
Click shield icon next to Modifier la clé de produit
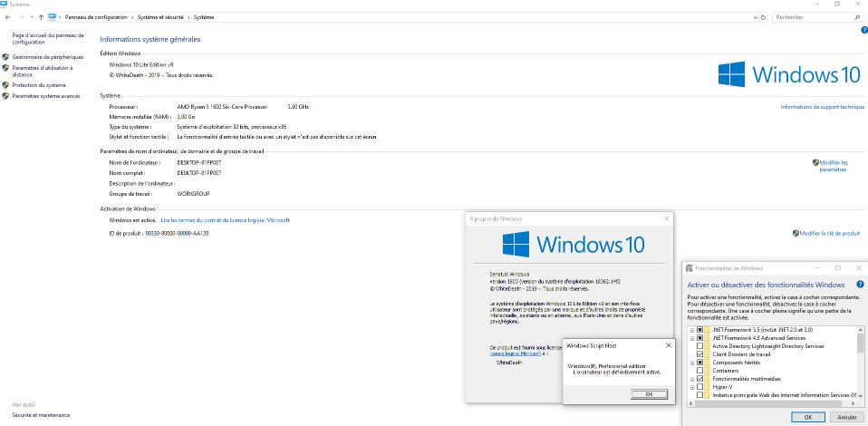point(796,233)
